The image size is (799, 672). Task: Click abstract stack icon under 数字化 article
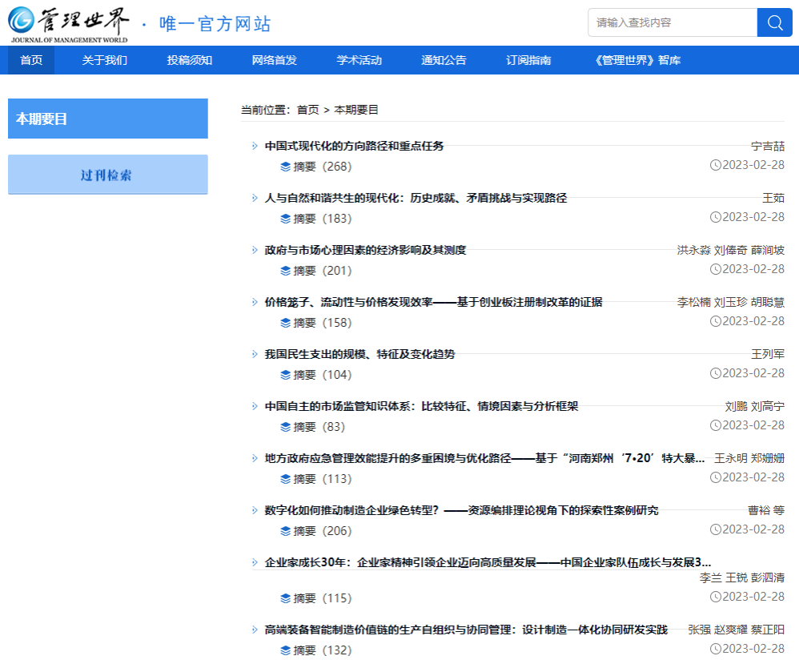pyautogui.click(x=286, y=531)
